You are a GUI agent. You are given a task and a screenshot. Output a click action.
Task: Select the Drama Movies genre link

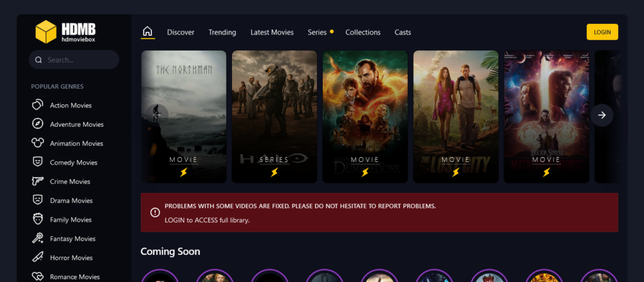(71, 200)
